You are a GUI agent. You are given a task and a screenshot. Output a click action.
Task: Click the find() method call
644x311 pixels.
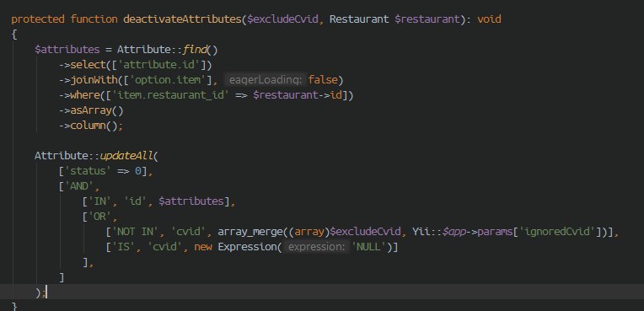tap(200, 50)
